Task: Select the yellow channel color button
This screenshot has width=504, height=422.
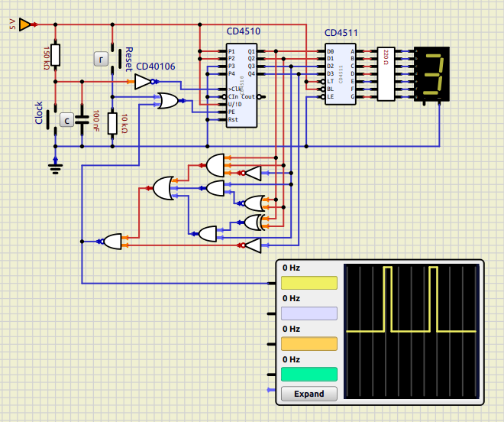Action: pyautogui.click(x=309, y=283)
